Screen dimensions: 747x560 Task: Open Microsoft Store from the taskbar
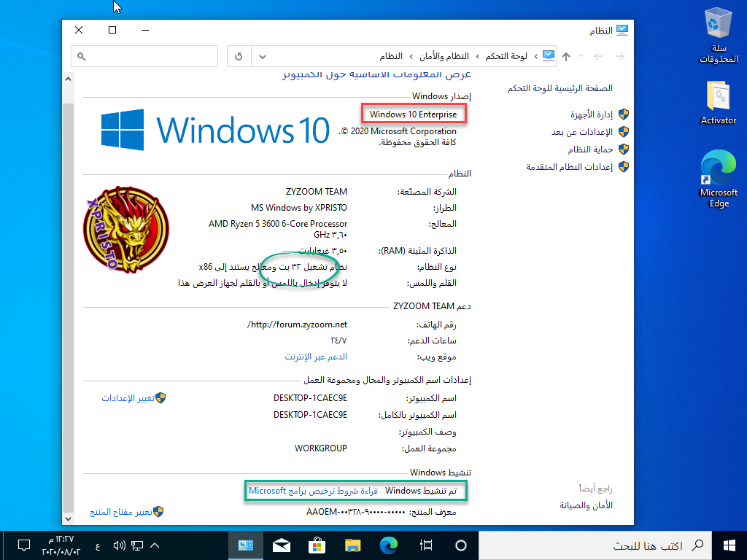click(317, 545)
